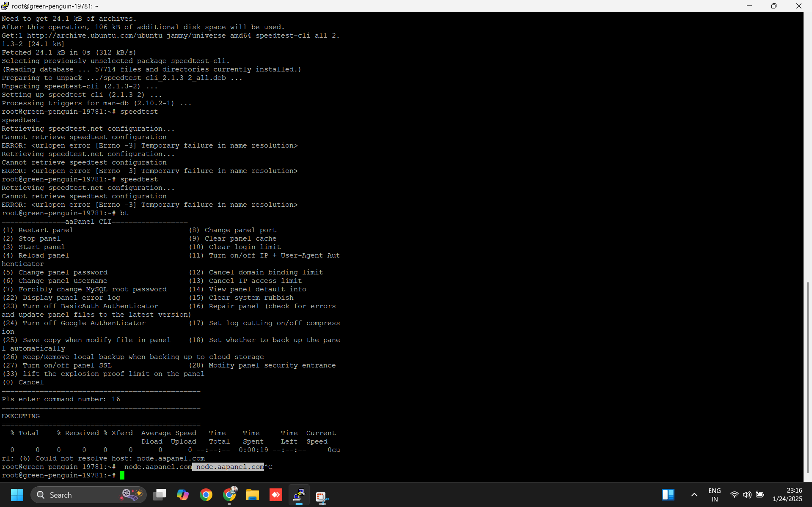Select the active PuTTY session taskbar icon
The height and width of the screenshot is (507, 812).
pyautogui.click(x=299, y=495)
